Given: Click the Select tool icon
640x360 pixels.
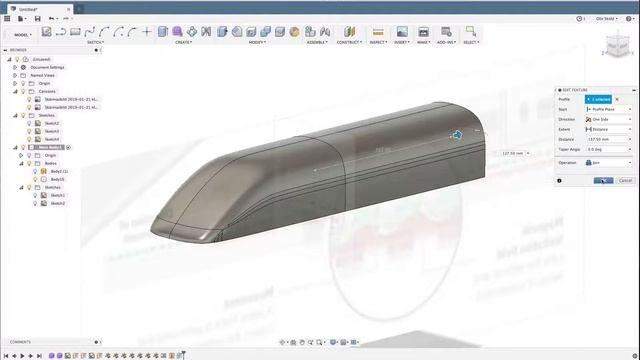Looking at the screenshot, I should point(471,32).
